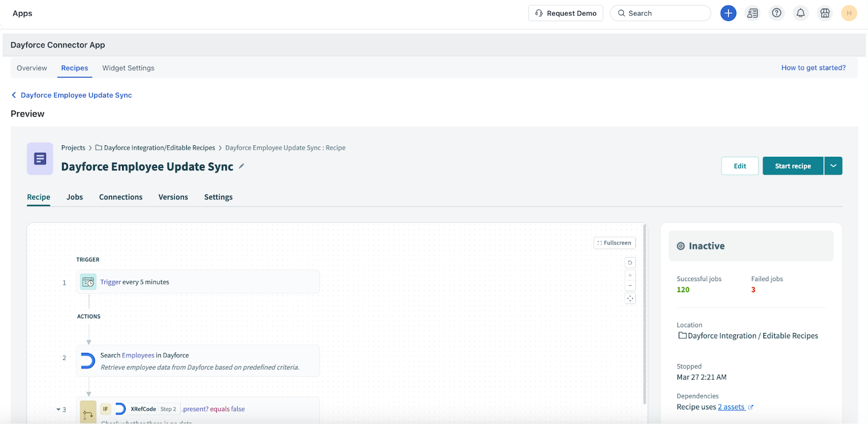The width and height of the screenshot is (868, 424).
Task: Click the pencil rename icon next to title
Action: coord(241,166)
